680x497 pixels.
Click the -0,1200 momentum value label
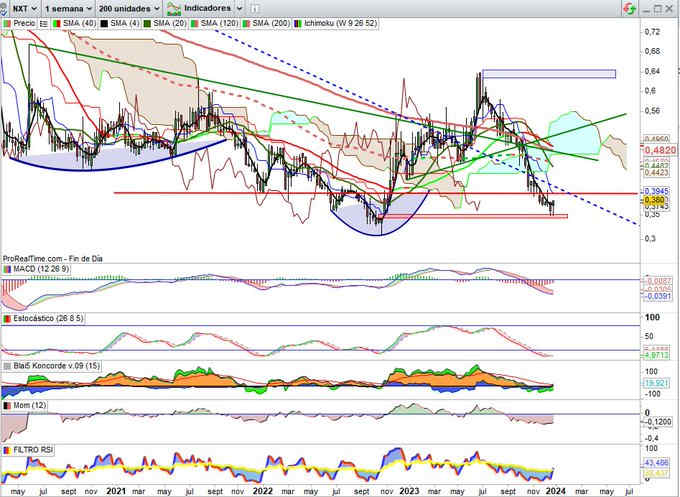(x=657, y=422)
